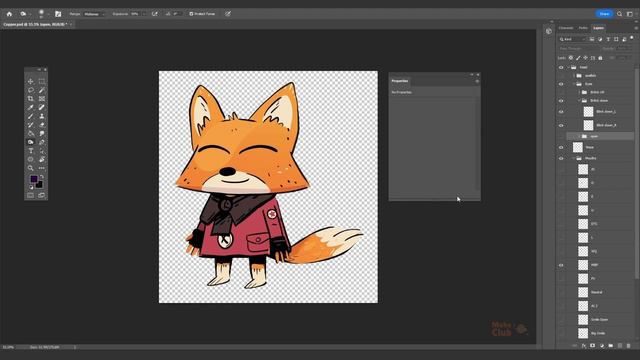Image resolution: width=640 pixels, height=360 pixels.
Task: Select the Frame tool
Action: (x=42, y=99)
